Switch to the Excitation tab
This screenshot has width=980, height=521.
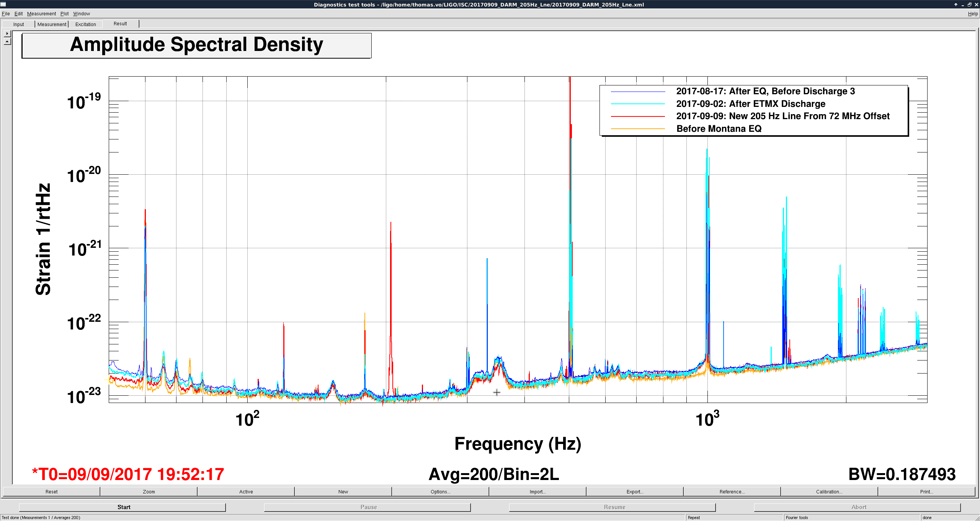tap(85, 24)
